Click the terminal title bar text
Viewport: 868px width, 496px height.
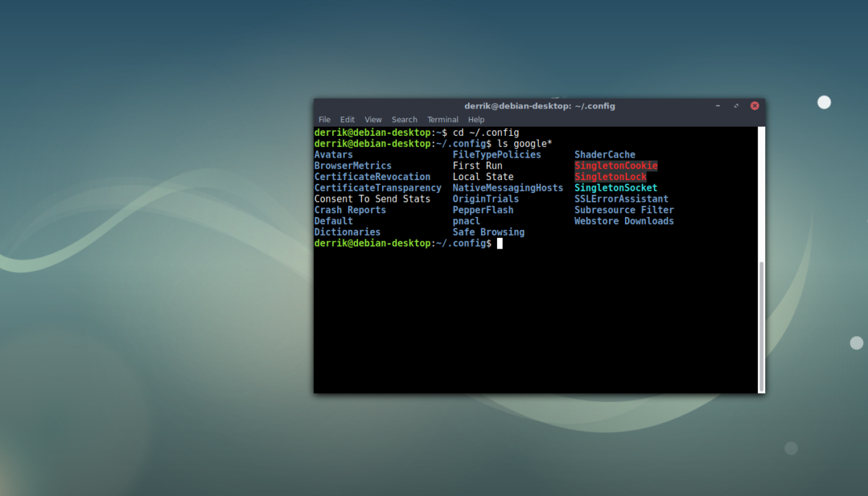coord(539,106)
